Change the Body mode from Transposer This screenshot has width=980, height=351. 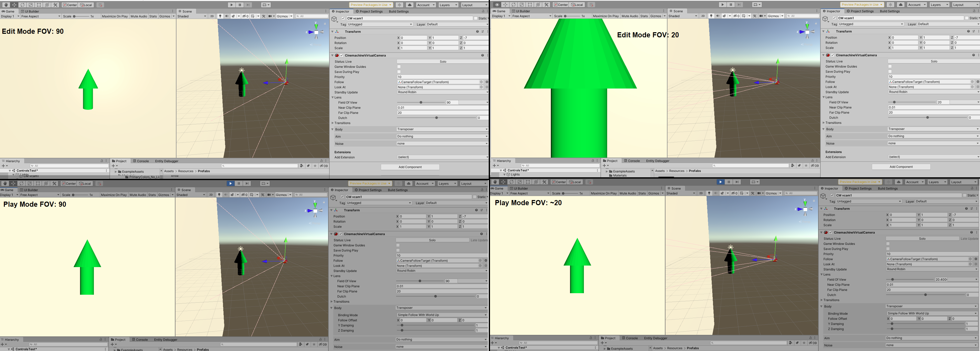point(441,129)
